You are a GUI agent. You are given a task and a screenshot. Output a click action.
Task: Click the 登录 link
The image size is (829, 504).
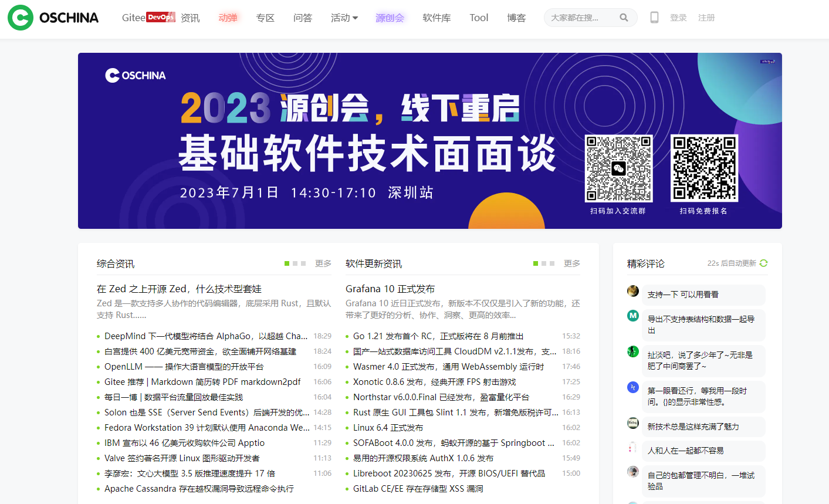678,18
